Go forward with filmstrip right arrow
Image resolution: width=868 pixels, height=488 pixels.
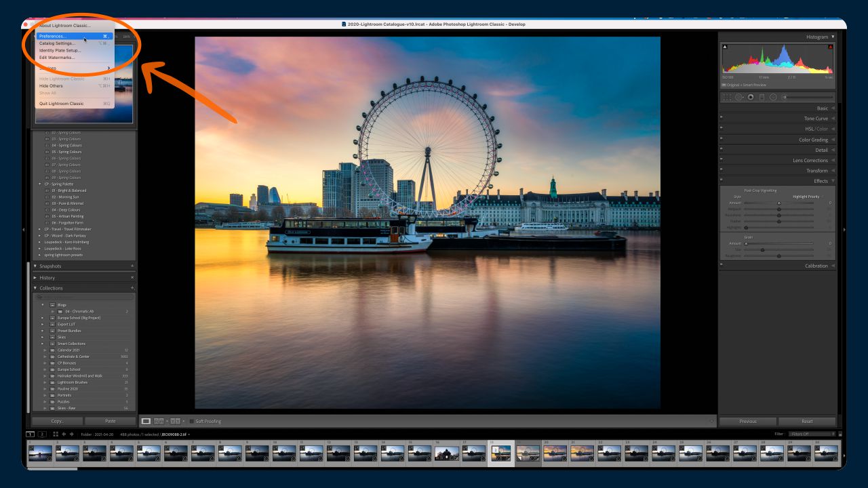71,434
